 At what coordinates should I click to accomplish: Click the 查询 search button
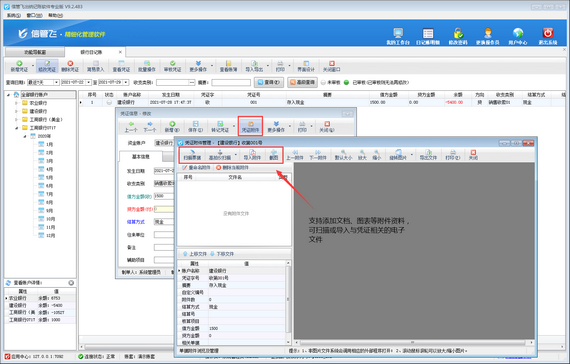pos(269,83)
